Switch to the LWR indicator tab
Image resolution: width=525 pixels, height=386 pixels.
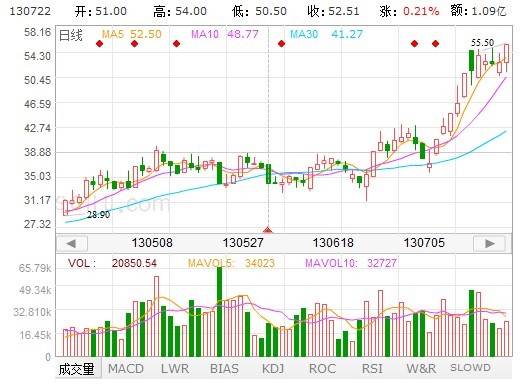click(x=175, y=369)
